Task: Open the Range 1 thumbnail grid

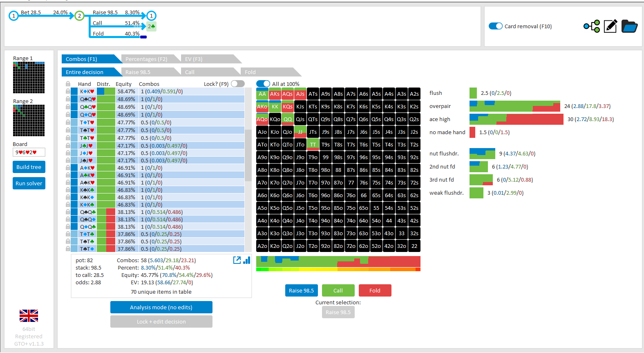Action: [x=29, y=78]
